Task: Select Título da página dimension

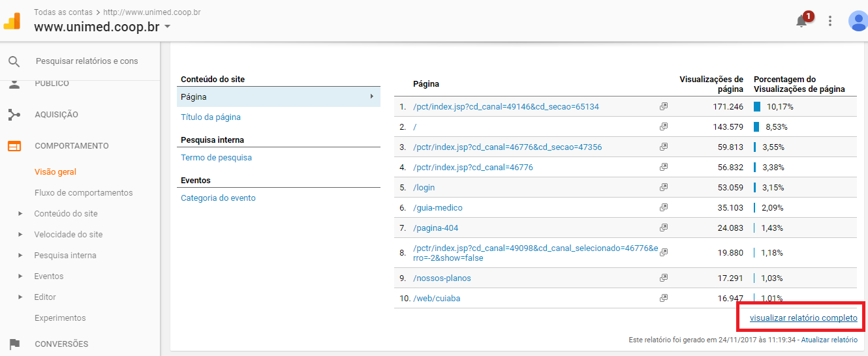Action: [211, 117]
